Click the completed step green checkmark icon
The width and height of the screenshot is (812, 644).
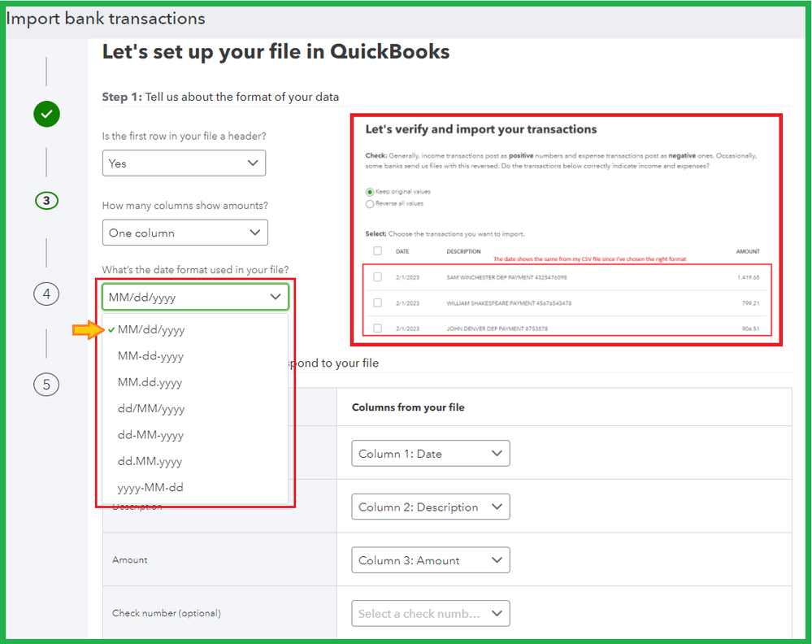tap(47, 115)
